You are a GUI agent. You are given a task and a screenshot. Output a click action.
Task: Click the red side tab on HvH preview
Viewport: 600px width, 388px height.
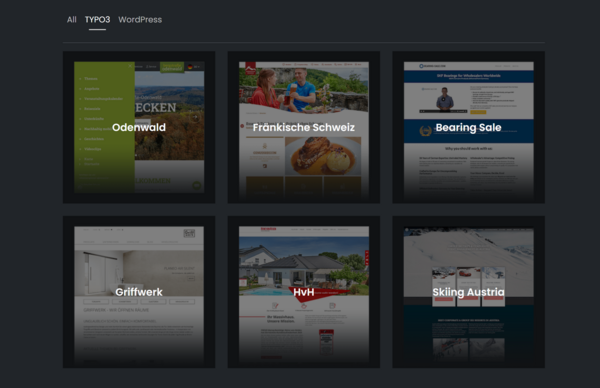[x=367, y=258]
